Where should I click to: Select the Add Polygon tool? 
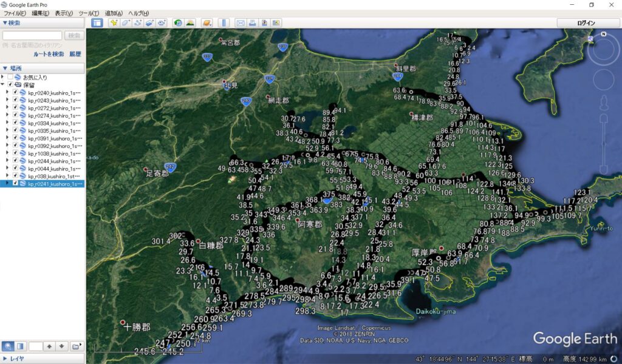(126, 23)
